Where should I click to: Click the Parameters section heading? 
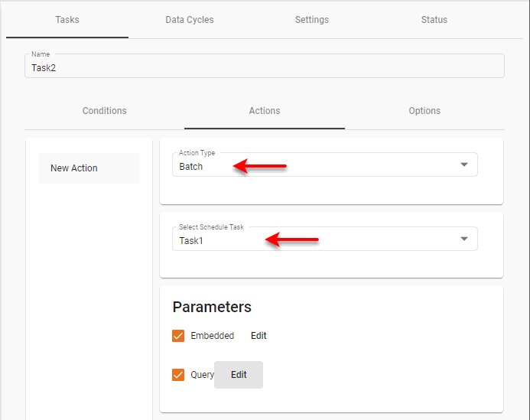click(212, 307)
